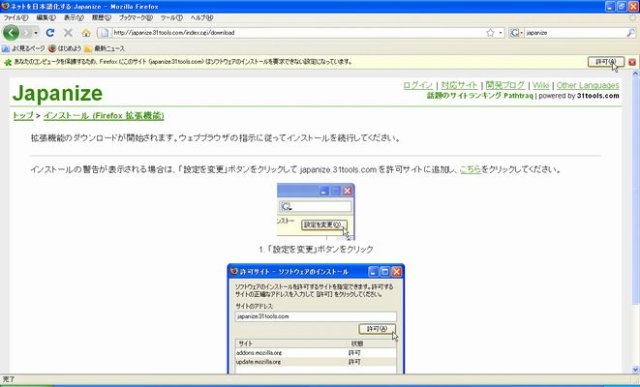Focus the search box containing japanize

(575, 33)
